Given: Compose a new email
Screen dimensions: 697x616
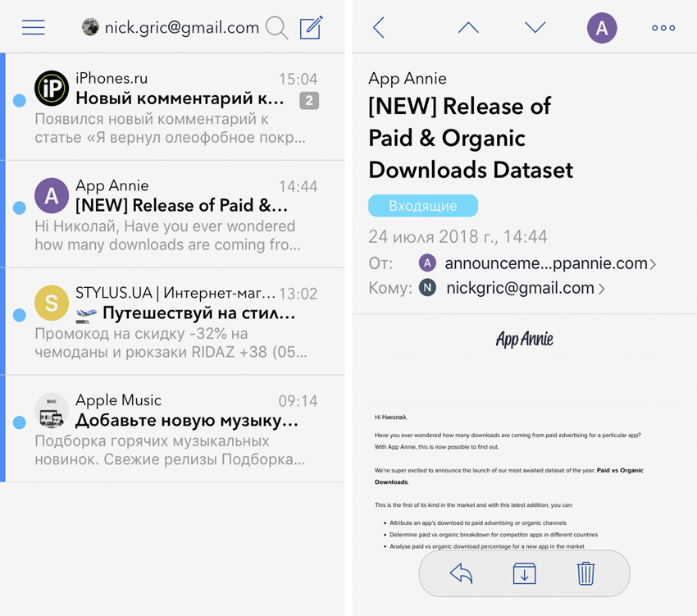Looking at the screenshot, I should [311, 28].
